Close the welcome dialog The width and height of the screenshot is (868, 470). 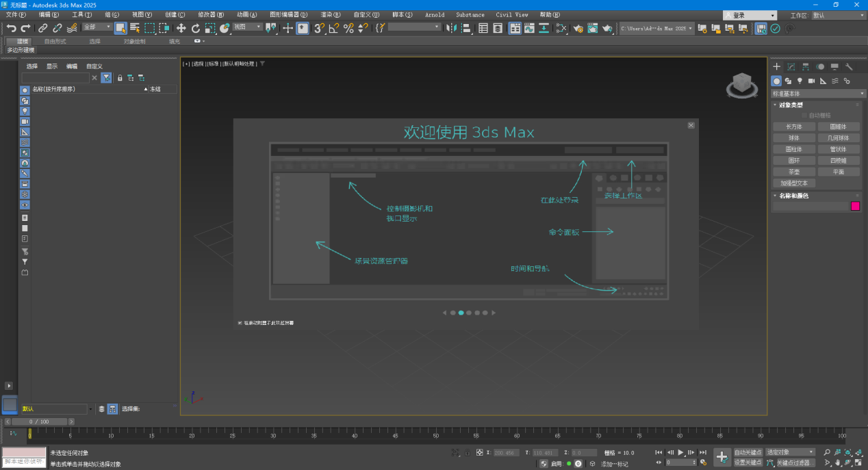pyautogui.click(x=691, y=125)
